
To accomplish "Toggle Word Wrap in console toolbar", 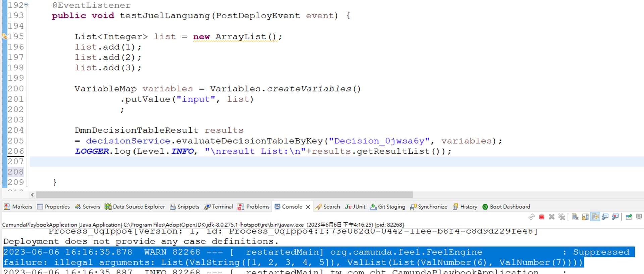I will (x=595, y=217).
